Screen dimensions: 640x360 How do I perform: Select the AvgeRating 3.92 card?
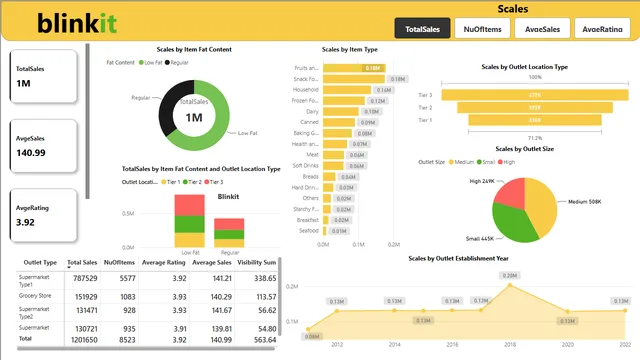(x=43, y=215)
